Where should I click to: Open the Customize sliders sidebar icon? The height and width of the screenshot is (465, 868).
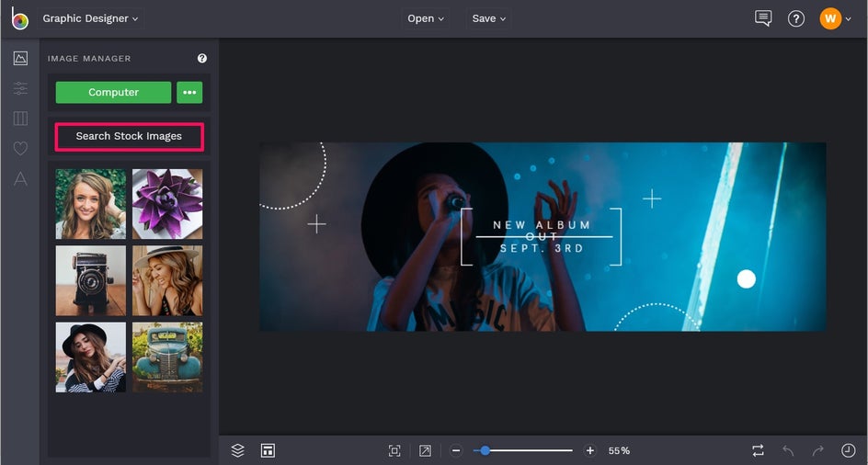point(20,88)
